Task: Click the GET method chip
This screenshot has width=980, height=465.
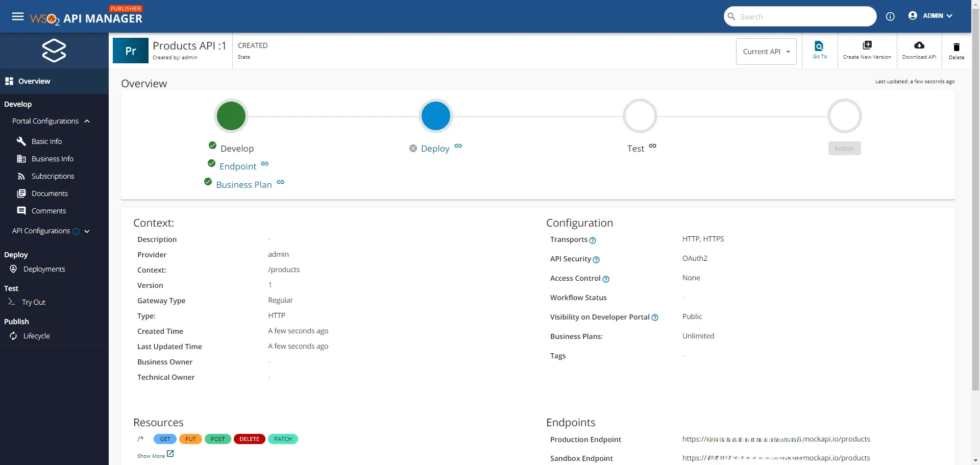Action: point(165,439)
